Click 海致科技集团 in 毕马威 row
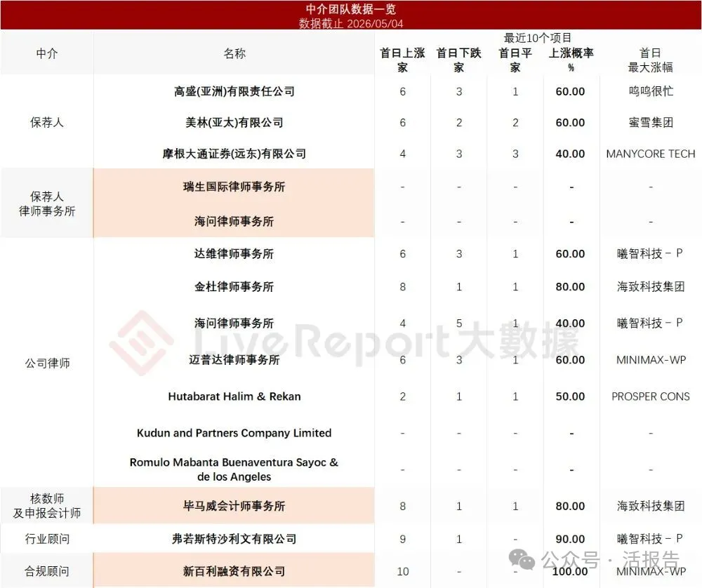This screenshot has height=588, width=702. click(x=651, y=506)
